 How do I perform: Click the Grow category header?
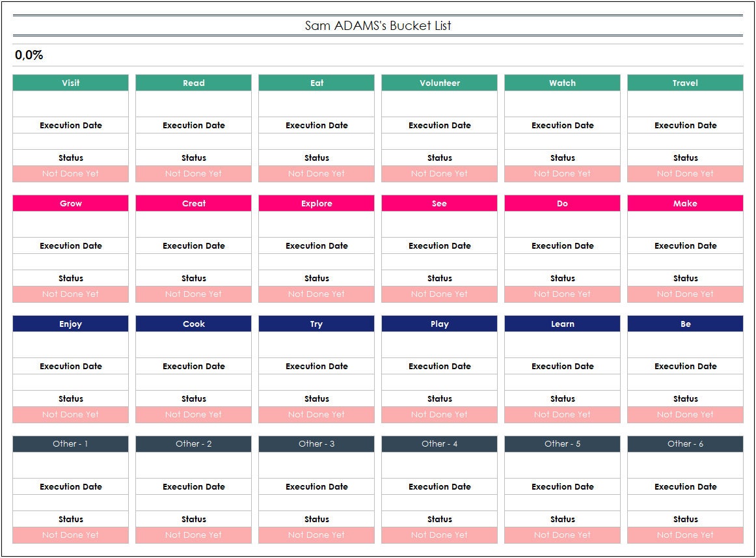(x=70, y=203)
